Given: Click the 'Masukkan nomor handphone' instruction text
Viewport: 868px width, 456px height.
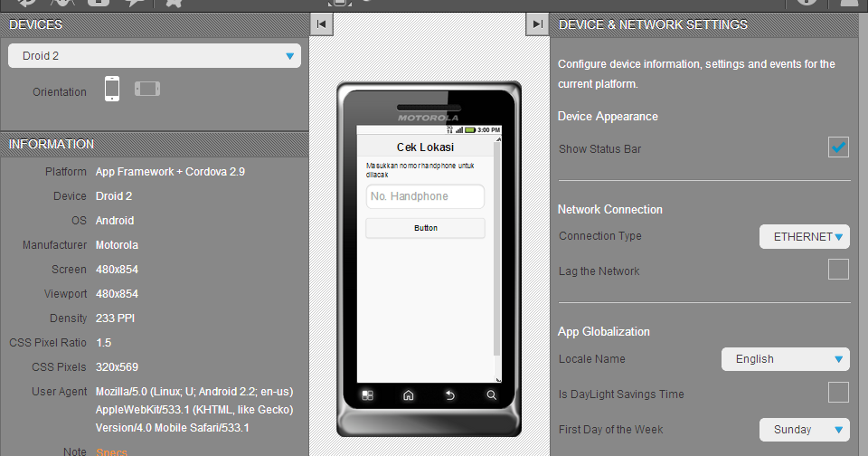Looking at the screenshot, I should tap(420, 170).
